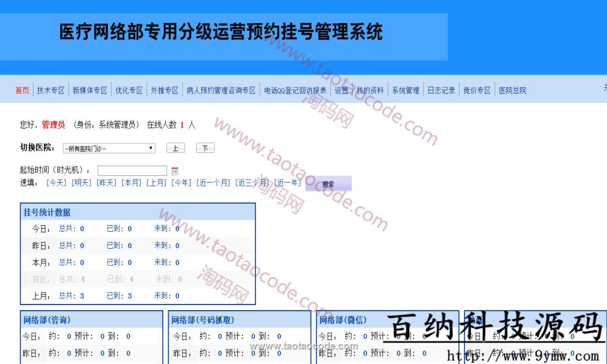The height and width of the screenshot is (364, 607).
Task: Open the 系统管理 menu
Action: coord(405,90)
